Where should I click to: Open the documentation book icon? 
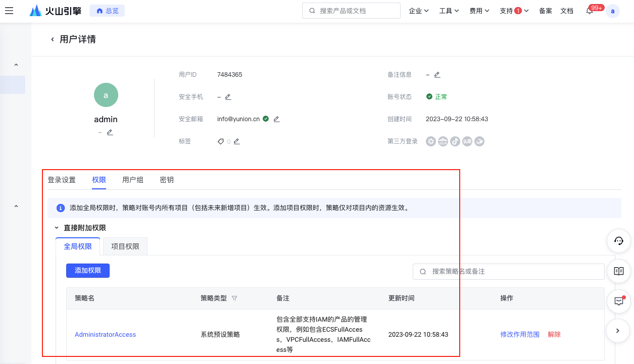point(618,271)
